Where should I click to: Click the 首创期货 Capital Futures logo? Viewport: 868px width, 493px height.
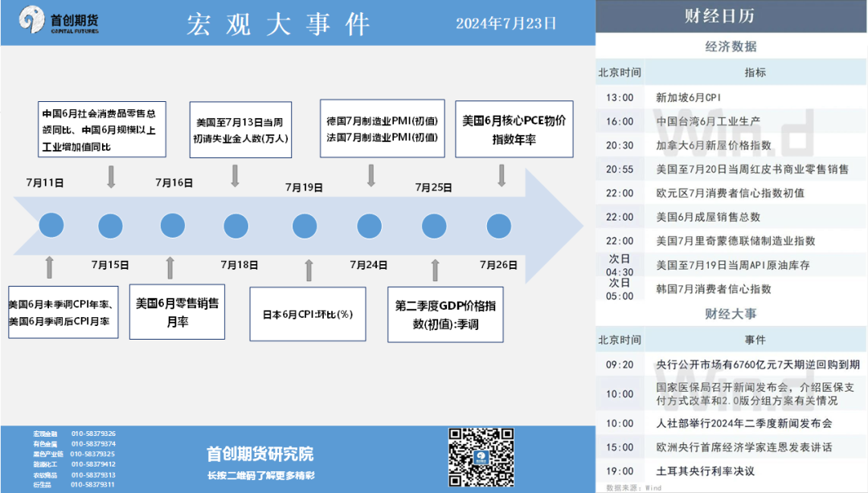coord(59,20)
